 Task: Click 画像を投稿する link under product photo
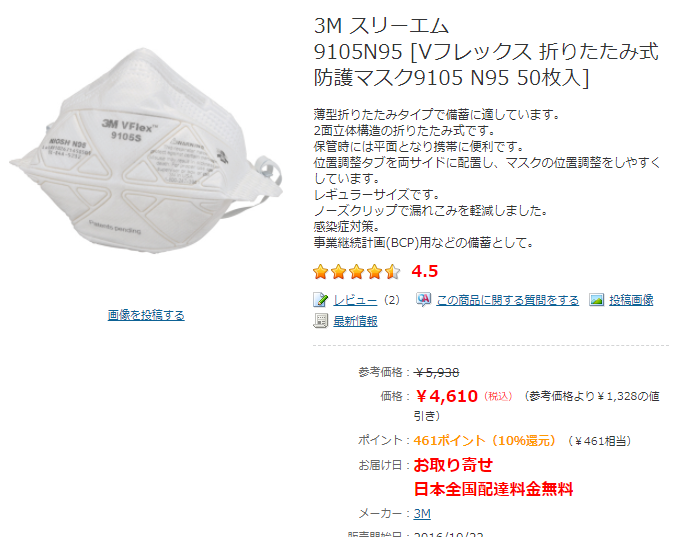146,315
